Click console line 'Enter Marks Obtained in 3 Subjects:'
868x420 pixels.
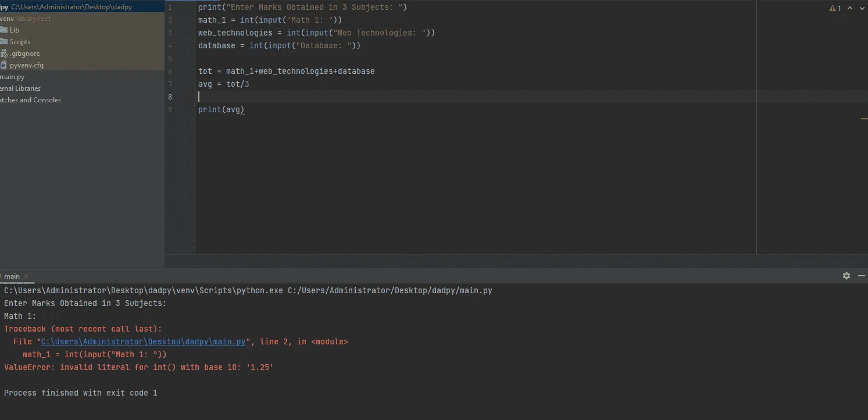click(x=85, y=303)
